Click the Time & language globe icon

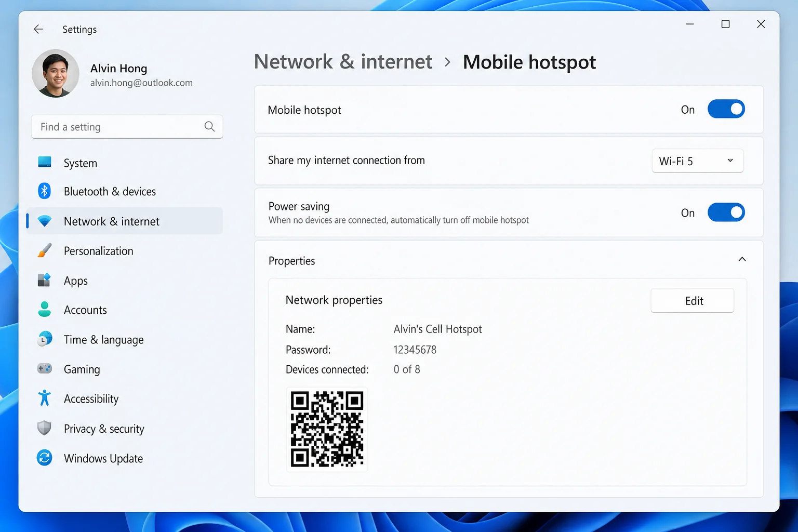[x=45, y=339]
